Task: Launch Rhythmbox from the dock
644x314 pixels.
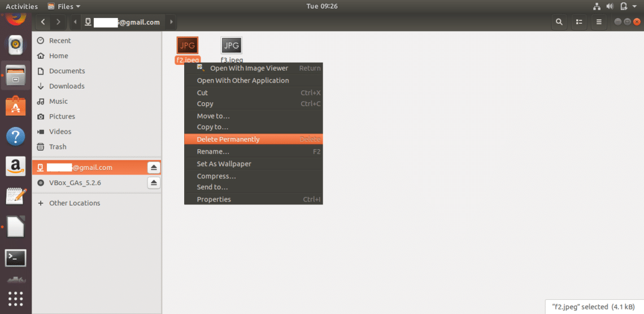Action: coord(16,45)
